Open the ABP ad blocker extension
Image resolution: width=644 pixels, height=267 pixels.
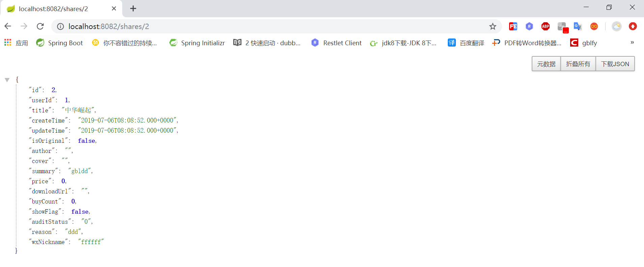pyautogui.click(x=546, y=26)
